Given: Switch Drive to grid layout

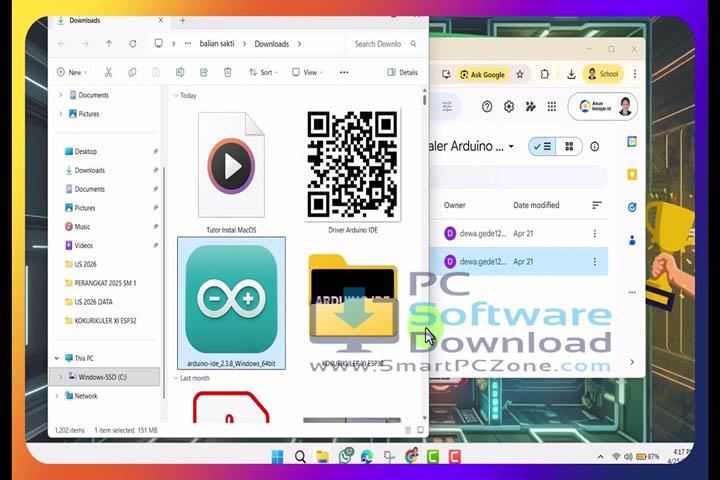Looking at the screenshot, I should [x=569, y=147].
